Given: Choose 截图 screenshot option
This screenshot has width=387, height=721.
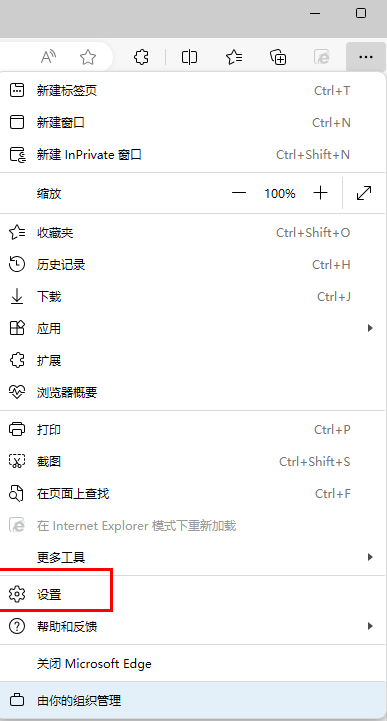Looking at the screenshot, I should pos(193,461).
